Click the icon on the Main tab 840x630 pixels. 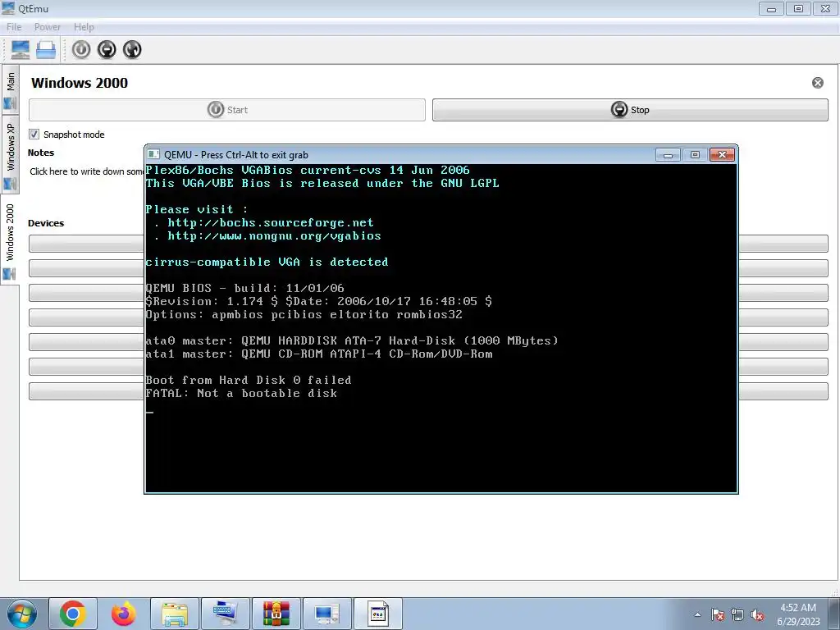10,103
